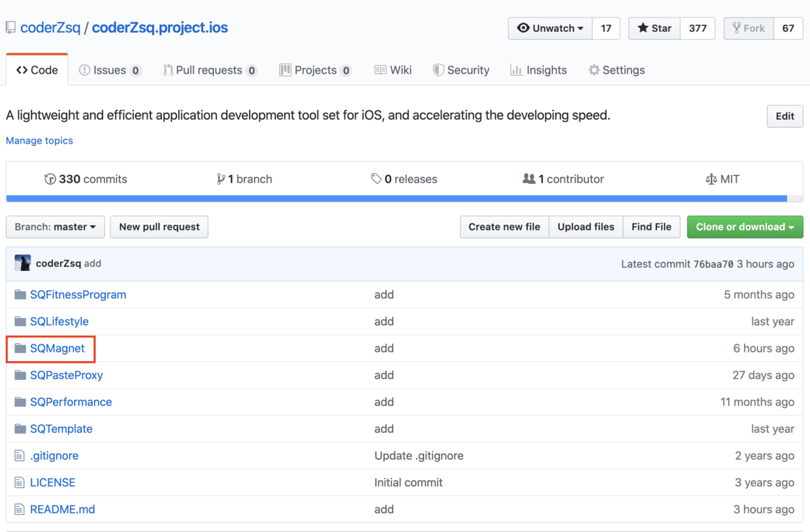The width and height of the screenshot is (810, 532).
Task: Click the star icon in the Star button
Action: [x=643, y=28]
